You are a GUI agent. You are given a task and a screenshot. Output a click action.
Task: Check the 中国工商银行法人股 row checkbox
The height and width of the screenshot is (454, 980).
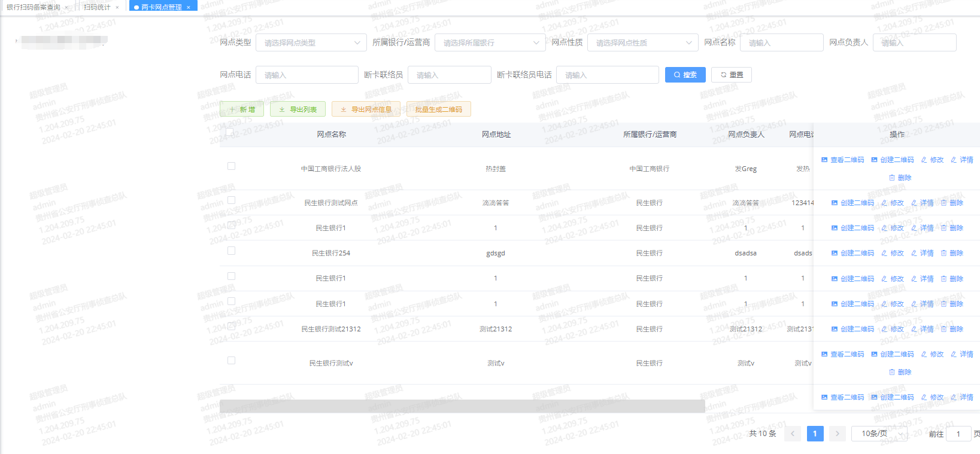(x=231, y=166)
